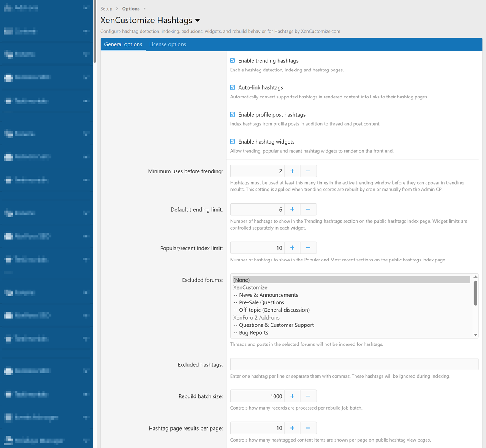This screenshot has height=448, width=486.
Task: Toggle Enable hashtag widgets checkbox
Action: pyautogui.click(x=233, y=142)
